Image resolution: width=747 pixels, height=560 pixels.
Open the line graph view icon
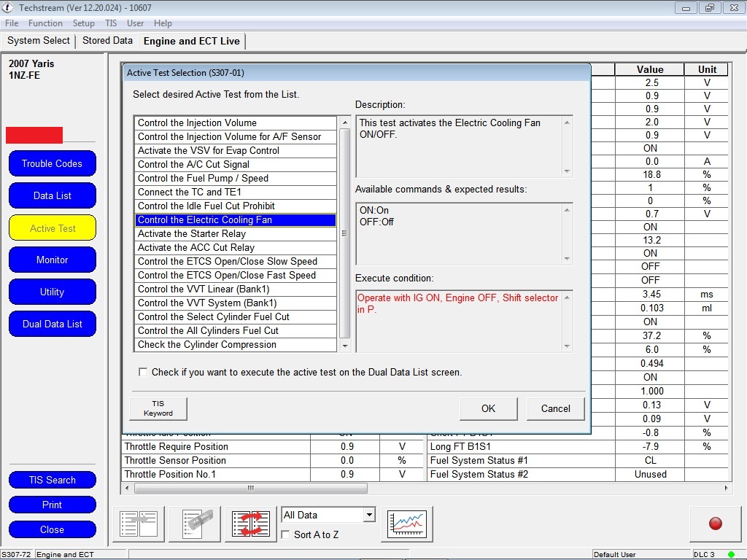tap(406, 522)
